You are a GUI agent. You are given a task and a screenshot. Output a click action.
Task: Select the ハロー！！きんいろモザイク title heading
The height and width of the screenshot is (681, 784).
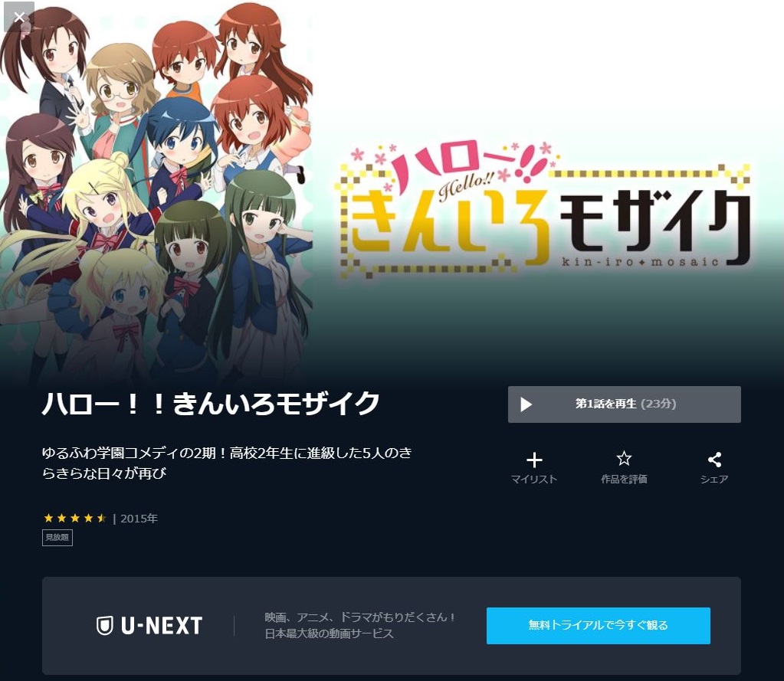tap(211, 404)
